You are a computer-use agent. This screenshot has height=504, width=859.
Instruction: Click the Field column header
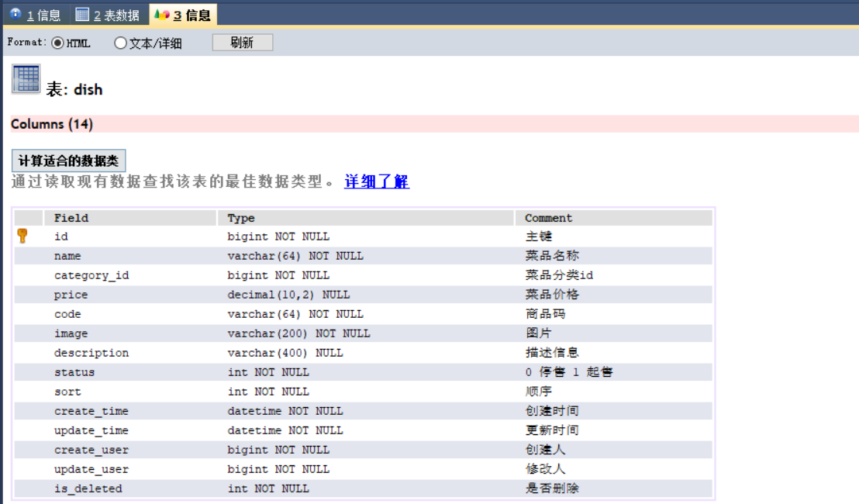point(129,217)
